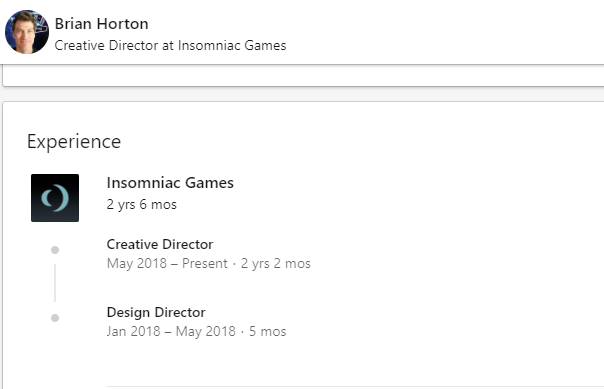Open Brian Horton's profile photo

coord(27,32)
